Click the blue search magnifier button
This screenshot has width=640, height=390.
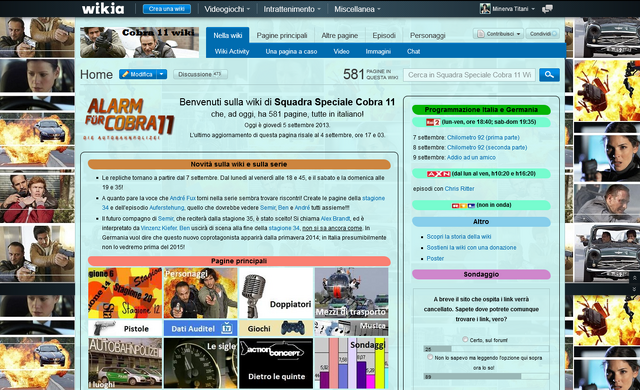point(549,75)
